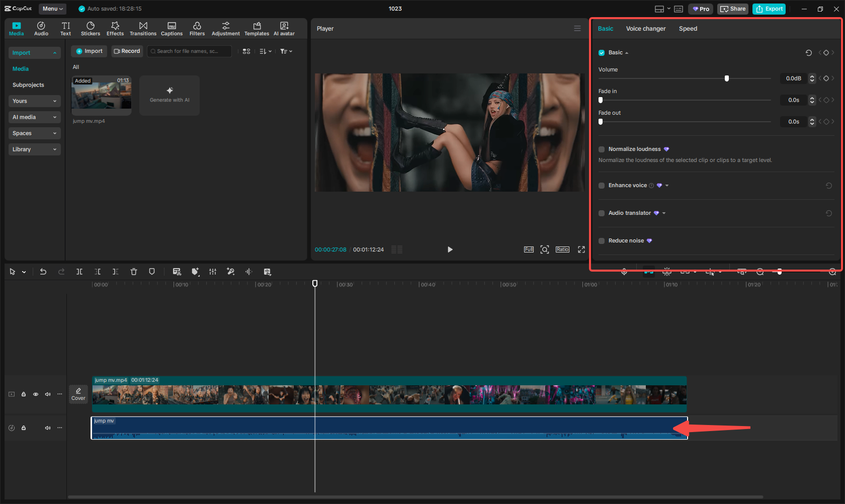
Task: Switch to the Voice changer tab
Action: tap(646, 29)
